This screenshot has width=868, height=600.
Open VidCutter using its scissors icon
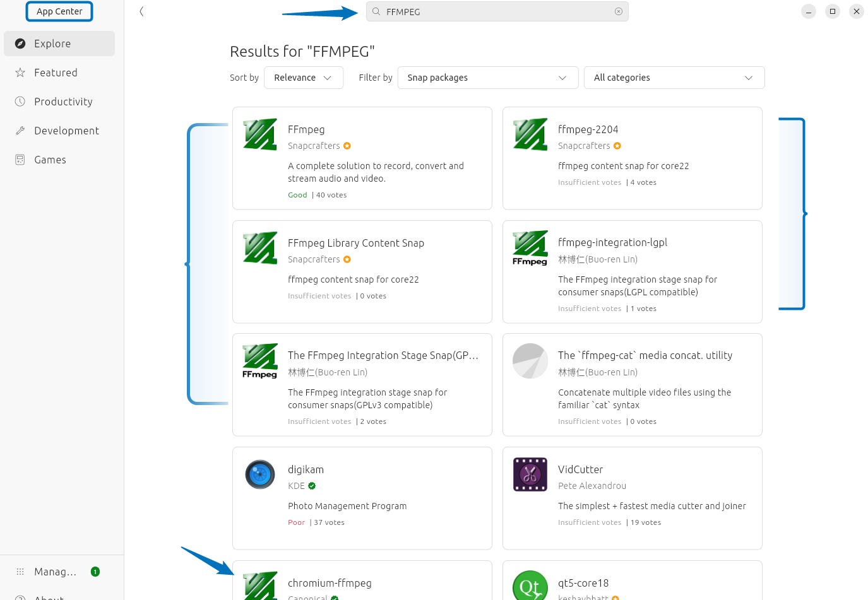coord(530,474)
